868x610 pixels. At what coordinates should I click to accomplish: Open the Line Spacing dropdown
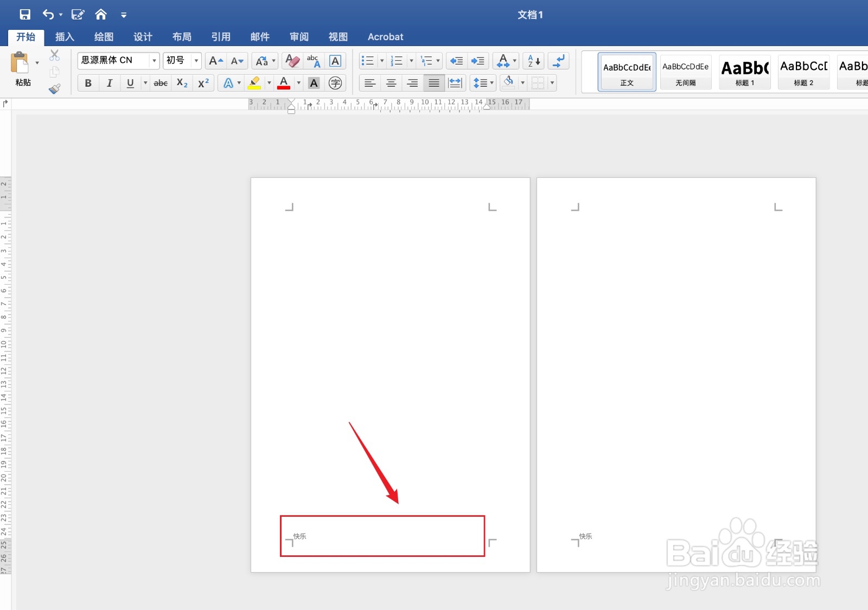coord(483,83)
